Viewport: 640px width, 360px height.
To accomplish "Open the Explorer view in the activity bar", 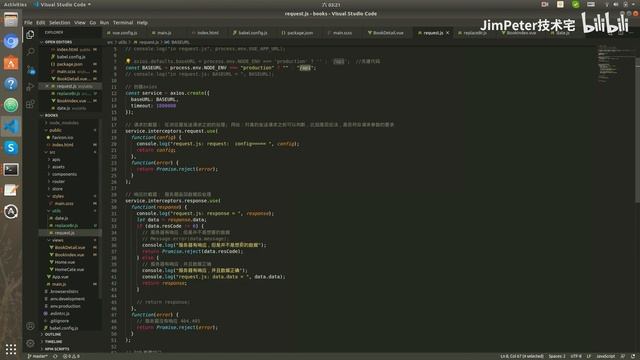I will point(30,35).
